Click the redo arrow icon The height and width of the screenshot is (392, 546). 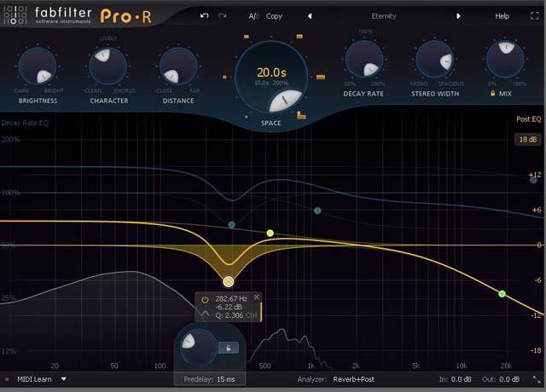coord(224,16)
